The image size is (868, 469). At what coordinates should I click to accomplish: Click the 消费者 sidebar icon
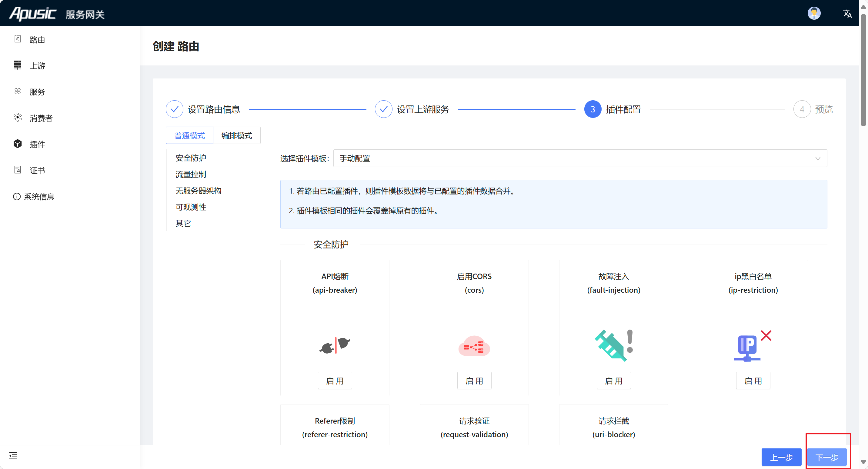pyautogui.click(x=18, y=118)
